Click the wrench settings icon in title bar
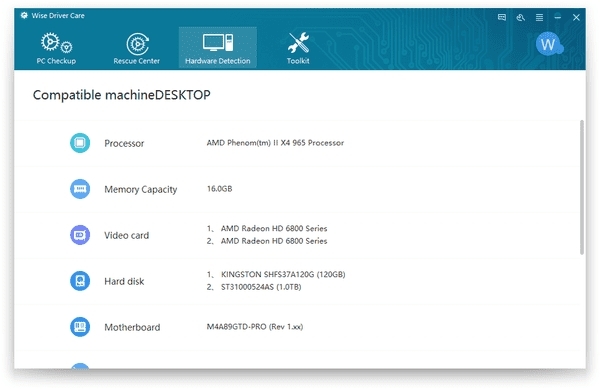600x389 pixels. pos(520,17)
